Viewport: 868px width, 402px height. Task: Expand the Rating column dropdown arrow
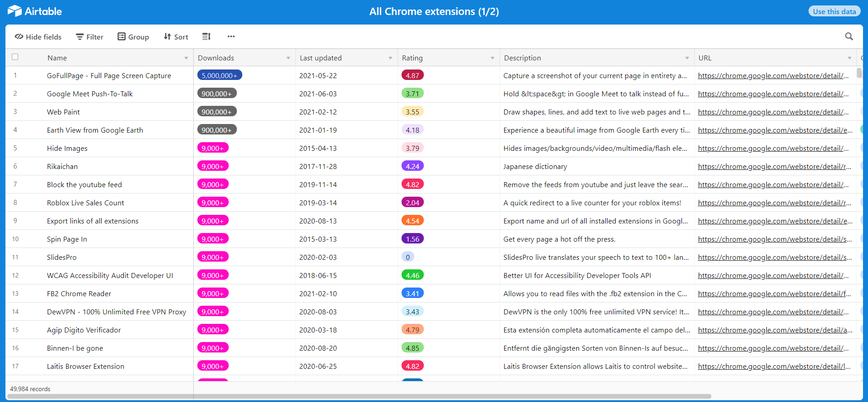click(x=492, y=58)
